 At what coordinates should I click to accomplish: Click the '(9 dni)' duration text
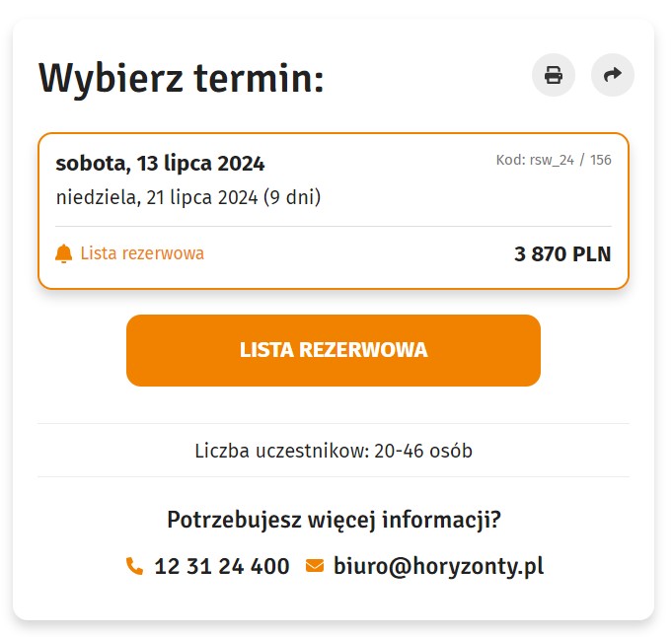point(294,199)
